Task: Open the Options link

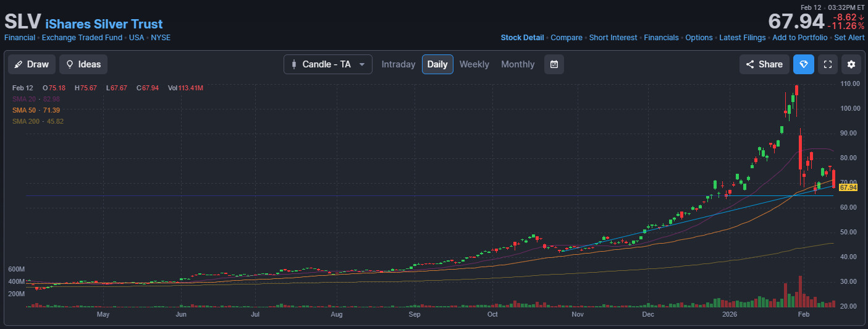Action: 699,38
